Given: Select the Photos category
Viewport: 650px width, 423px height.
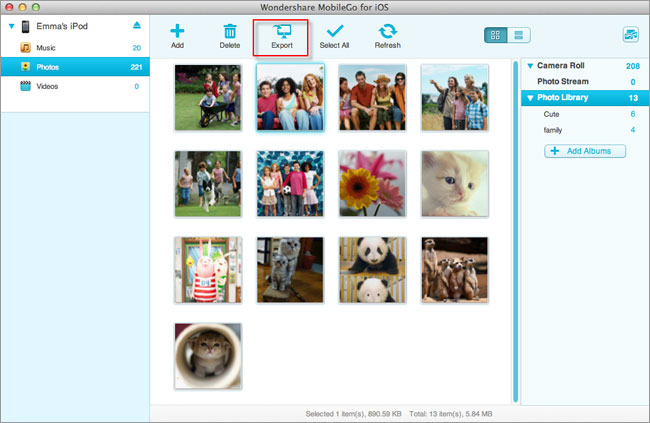Looking at the screenshot, I should [x=75, y=67].
